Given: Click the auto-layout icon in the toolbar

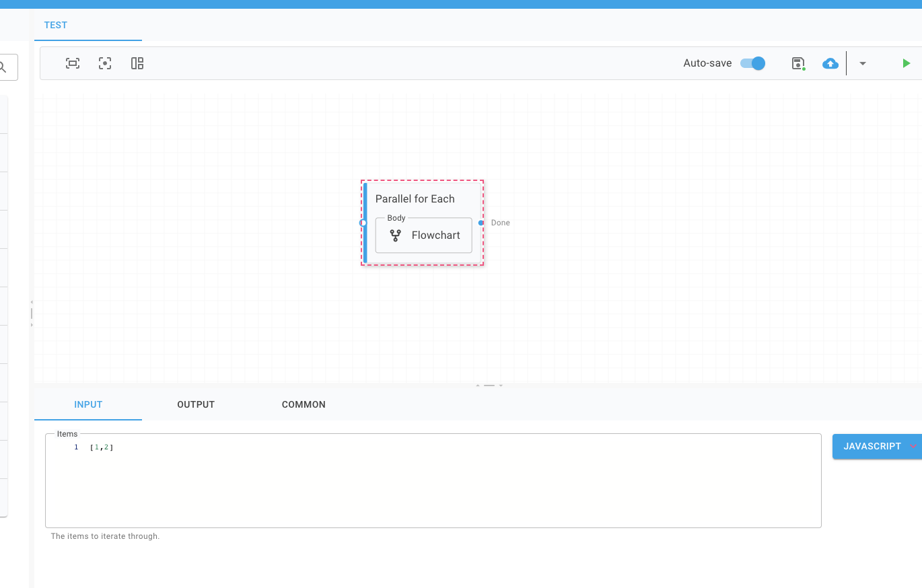Looking at the screenshot, I should (x=137, y=63).
